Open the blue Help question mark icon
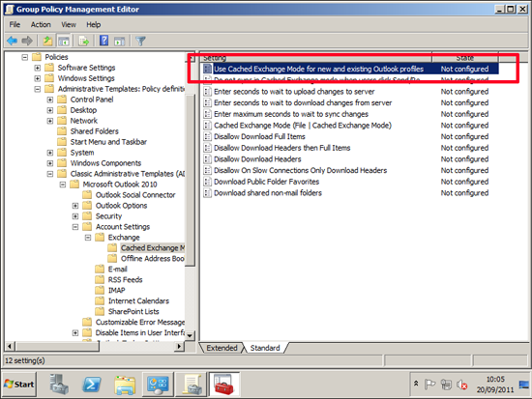532x399 pixels. 103,41
